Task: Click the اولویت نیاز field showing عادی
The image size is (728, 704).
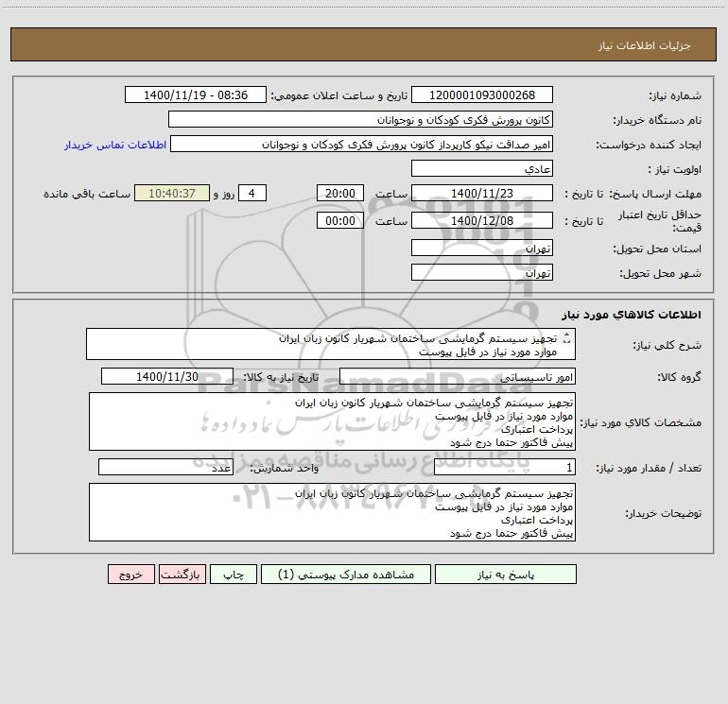Action: click(482, 168)
